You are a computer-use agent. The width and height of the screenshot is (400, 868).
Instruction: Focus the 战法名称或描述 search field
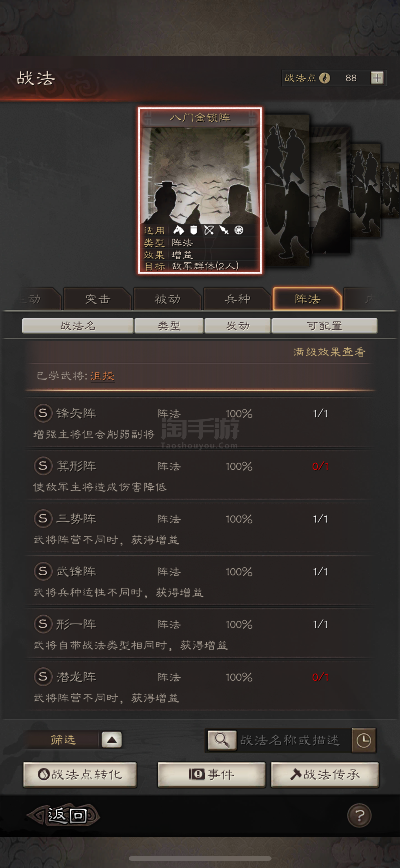[293, 740]
